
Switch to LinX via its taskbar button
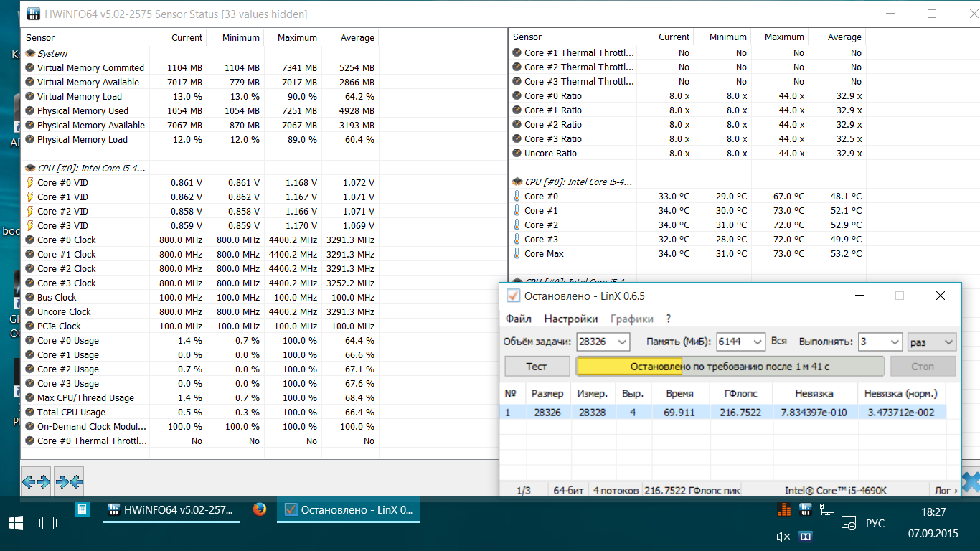(x=349, y=510)
